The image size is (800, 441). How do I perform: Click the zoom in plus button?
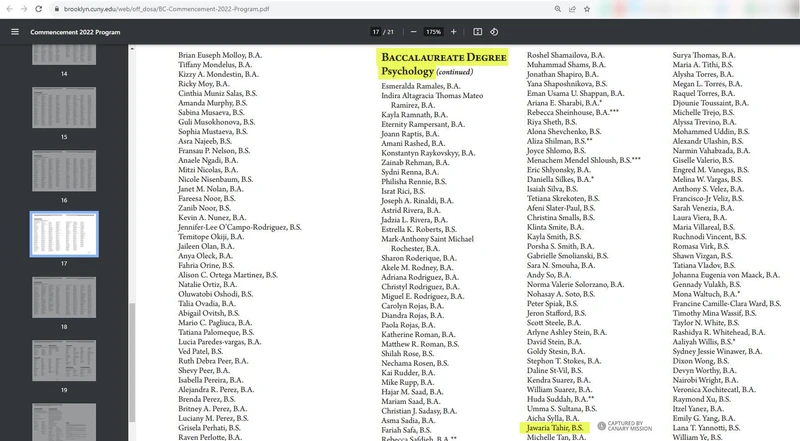453,31
